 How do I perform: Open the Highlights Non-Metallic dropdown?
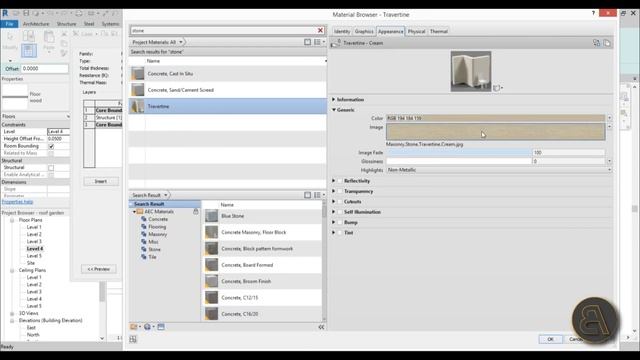click(499, 170)
